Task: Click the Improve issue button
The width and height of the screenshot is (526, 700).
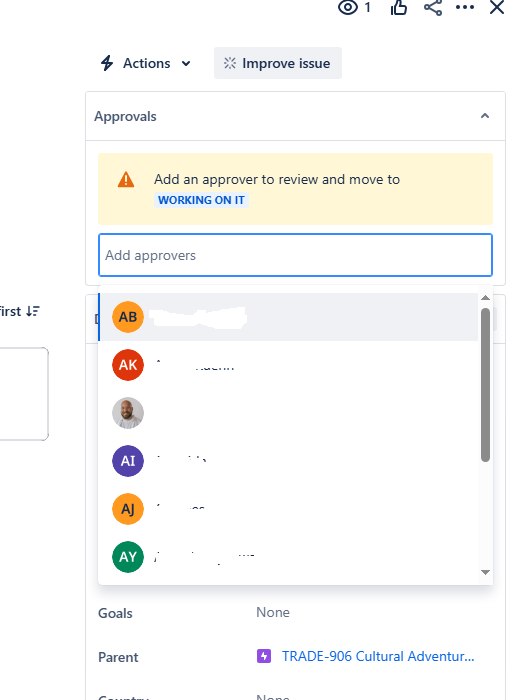Action: pyautogui.click(x=278, y=63)
